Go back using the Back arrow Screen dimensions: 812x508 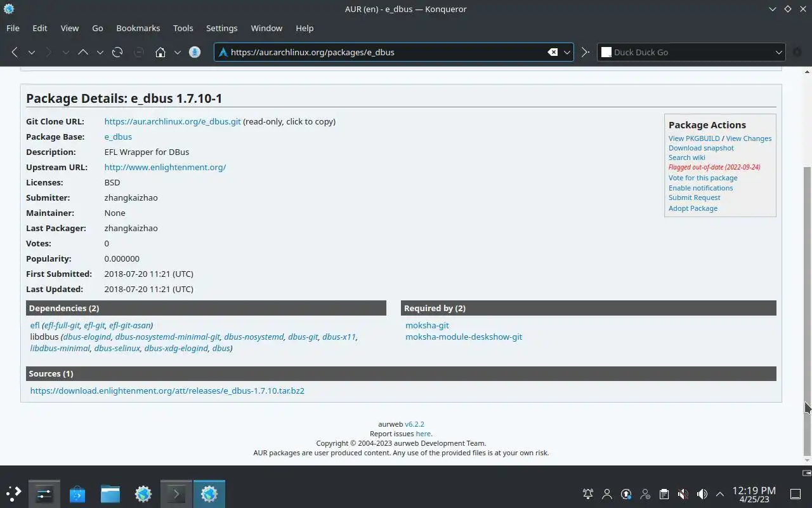(15, 52)
